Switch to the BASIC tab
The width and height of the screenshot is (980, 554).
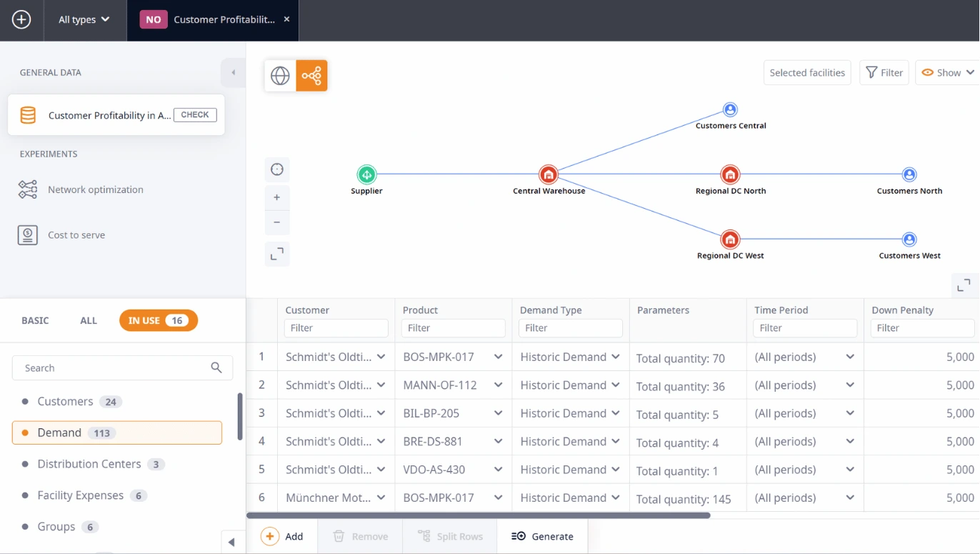(35, 320)
